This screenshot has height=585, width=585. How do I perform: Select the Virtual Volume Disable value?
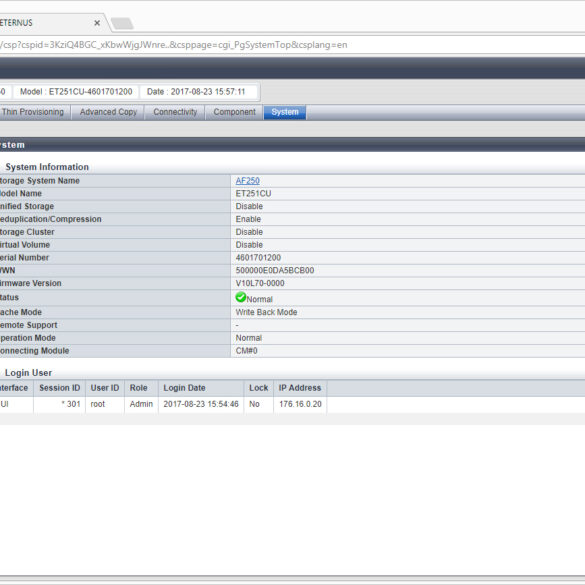click(x=249, y=245)
